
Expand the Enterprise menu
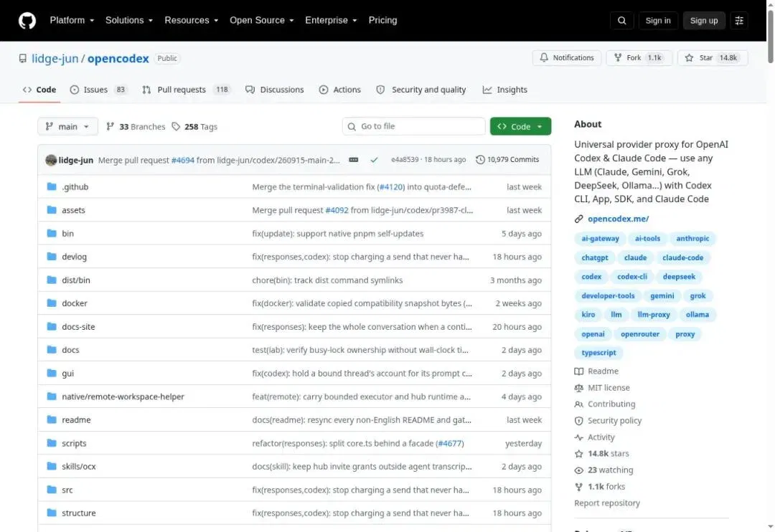coord(331,20)
